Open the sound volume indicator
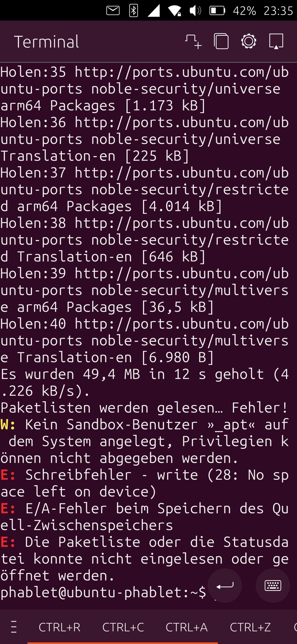This screenshot has width=297, height=644. pos(195,11)
